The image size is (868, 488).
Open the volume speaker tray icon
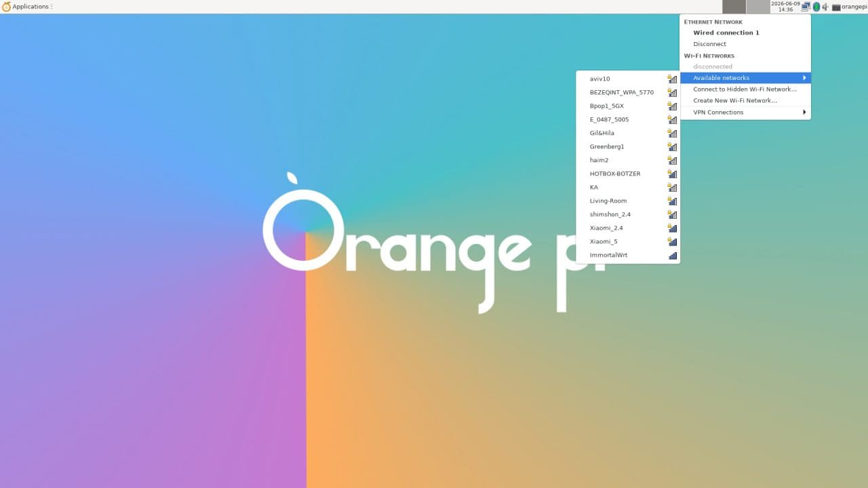pos(825,7)
